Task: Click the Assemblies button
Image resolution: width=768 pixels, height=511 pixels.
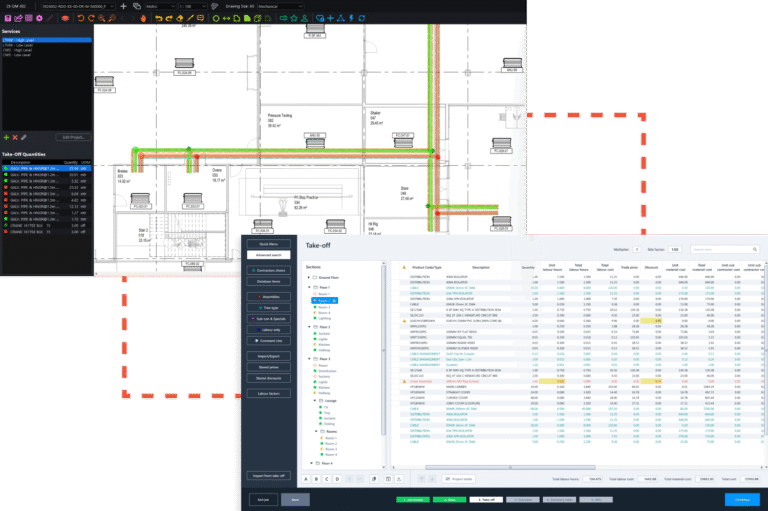Action: [x=268, y=297]
